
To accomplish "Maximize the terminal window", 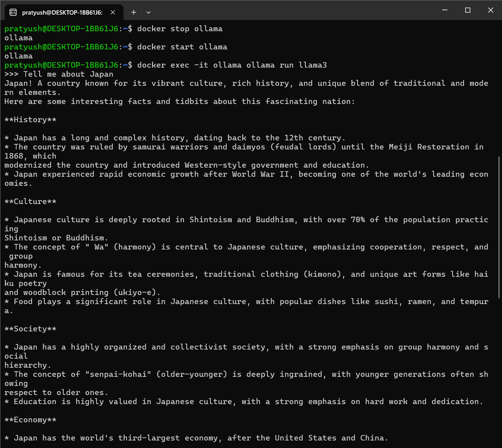I will click(x=468, y=10).
